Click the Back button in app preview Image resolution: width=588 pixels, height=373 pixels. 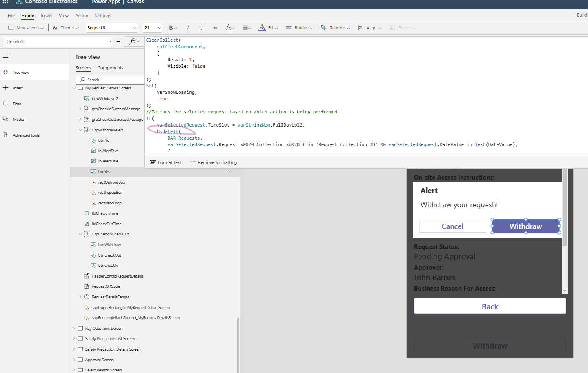(x=490, y=306)
